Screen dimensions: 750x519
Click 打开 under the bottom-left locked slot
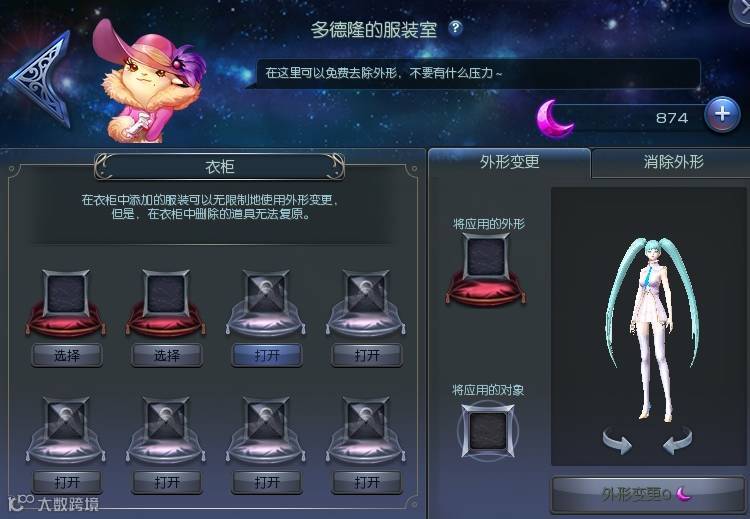point(66,482)
